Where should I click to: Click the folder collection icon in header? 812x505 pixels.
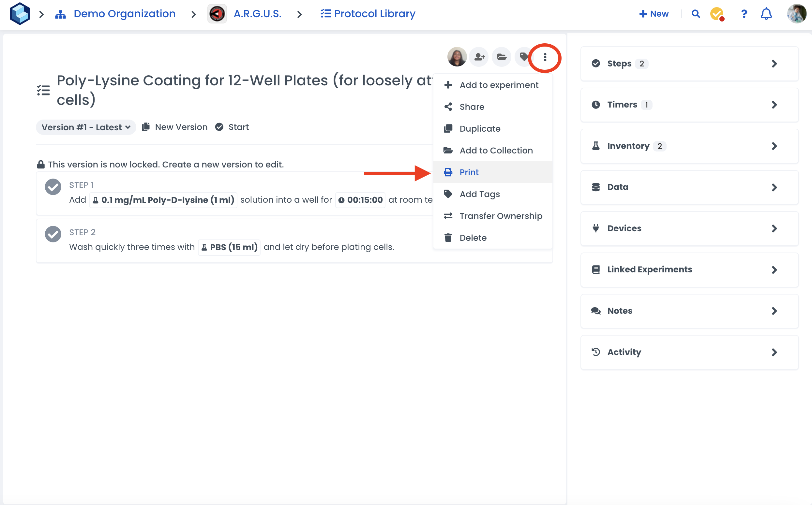[501, 57]
